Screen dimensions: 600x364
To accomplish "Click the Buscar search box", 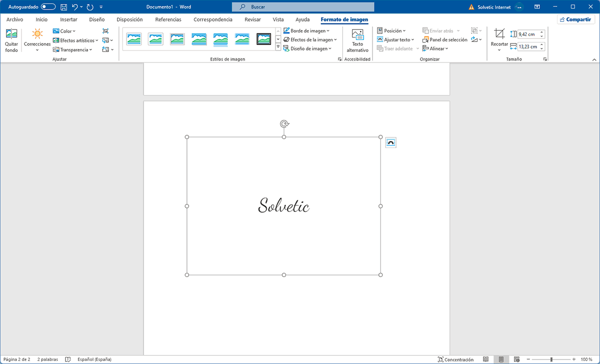I will coord(303,7).
